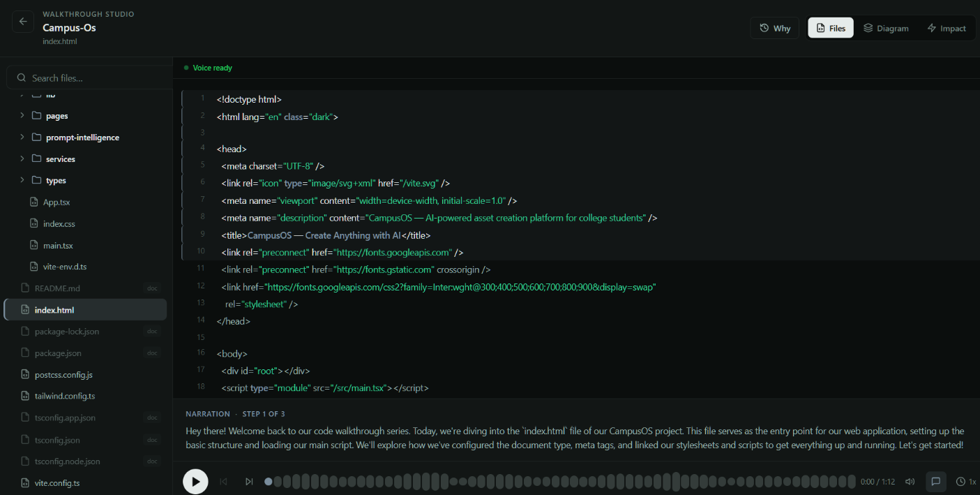Click line number 12 in the gutter
Image resolution: width=980 pixels, height=495 pixels.
click(201, 286)
